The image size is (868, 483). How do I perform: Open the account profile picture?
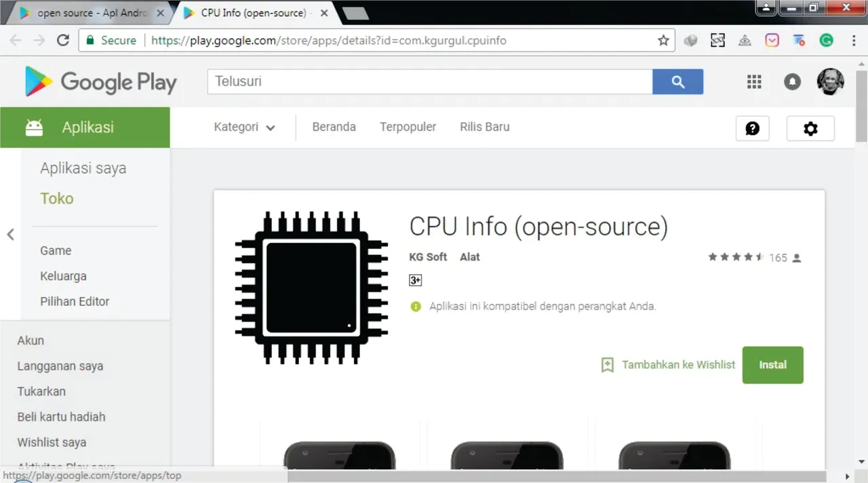(831, 81)
